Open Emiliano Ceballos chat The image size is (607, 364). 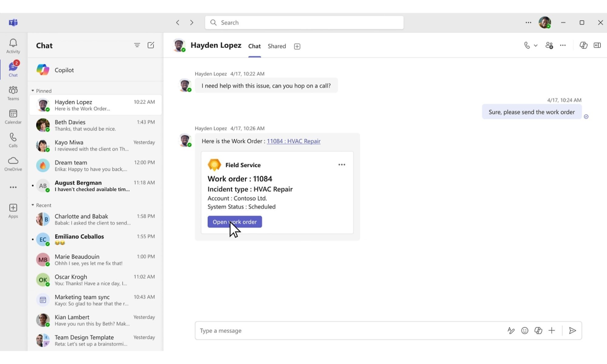pyautogui.click(x=95, y=239)
